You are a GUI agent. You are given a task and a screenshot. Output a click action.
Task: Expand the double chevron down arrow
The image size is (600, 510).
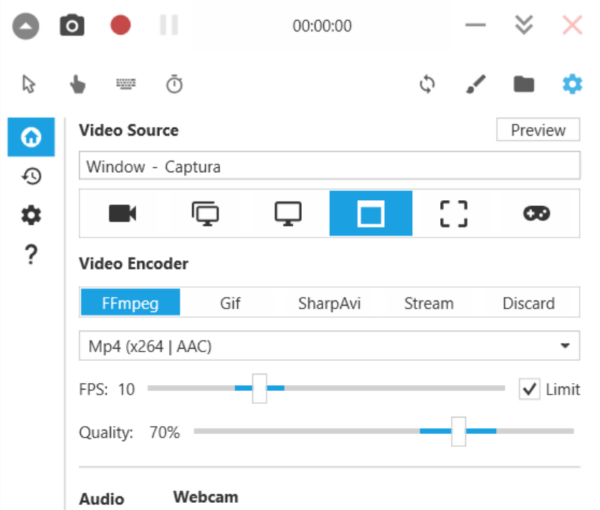(x=524, y=26)
